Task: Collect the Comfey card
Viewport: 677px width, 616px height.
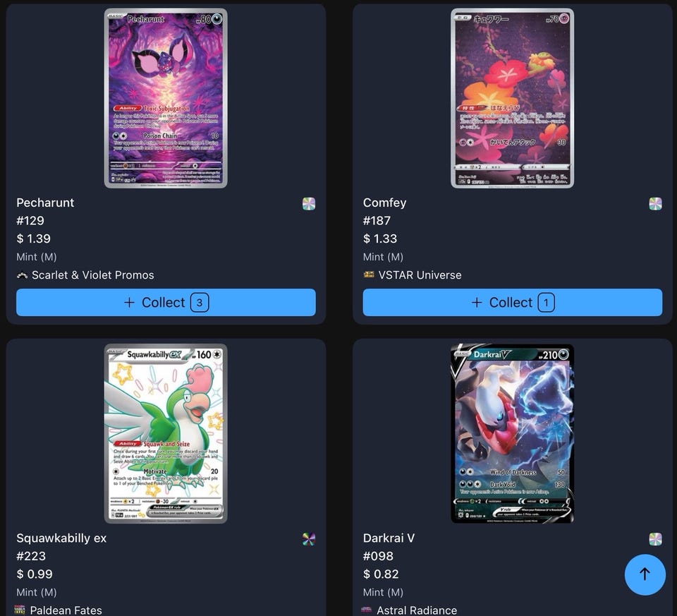Action: point(513,303)
